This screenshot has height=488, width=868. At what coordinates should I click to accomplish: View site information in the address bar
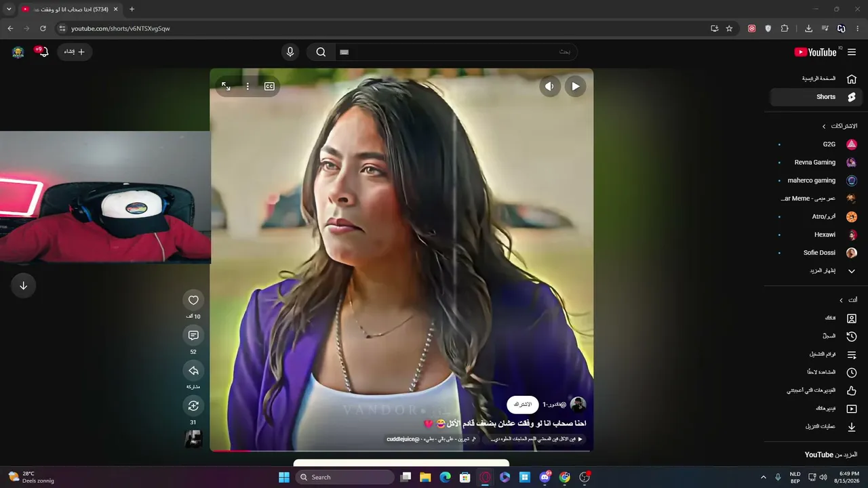click(x=62, y=28)
